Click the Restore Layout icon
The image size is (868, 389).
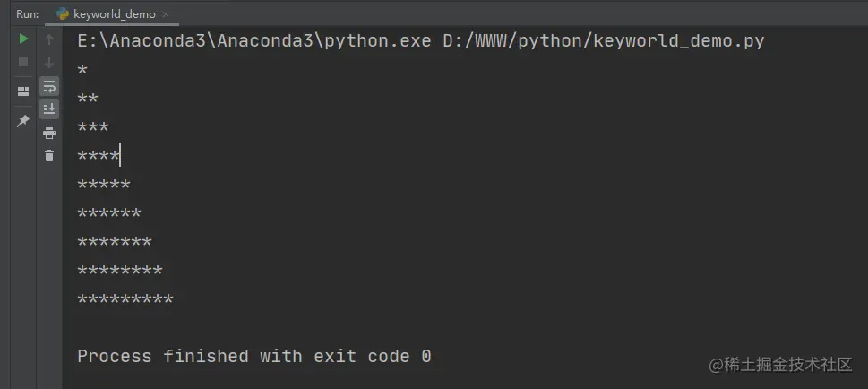pos(23,91)
